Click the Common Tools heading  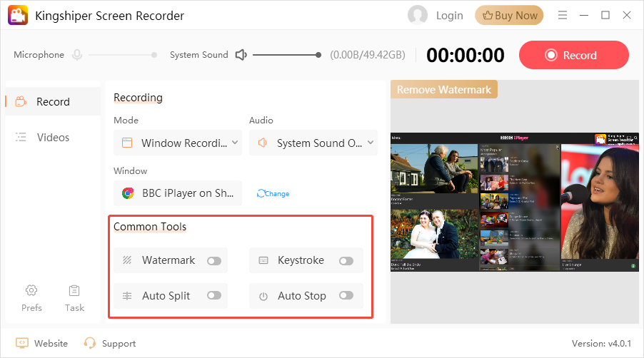point(150,227)
